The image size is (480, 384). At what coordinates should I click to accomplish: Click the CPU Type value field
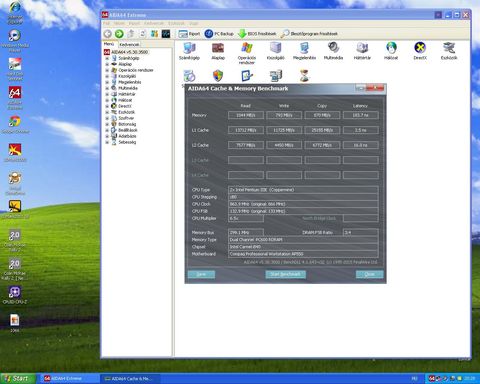[303, 190]
